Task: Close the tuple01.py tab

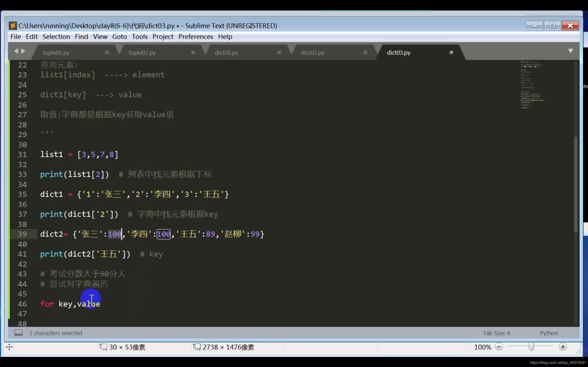Action: tap(107, 53)
